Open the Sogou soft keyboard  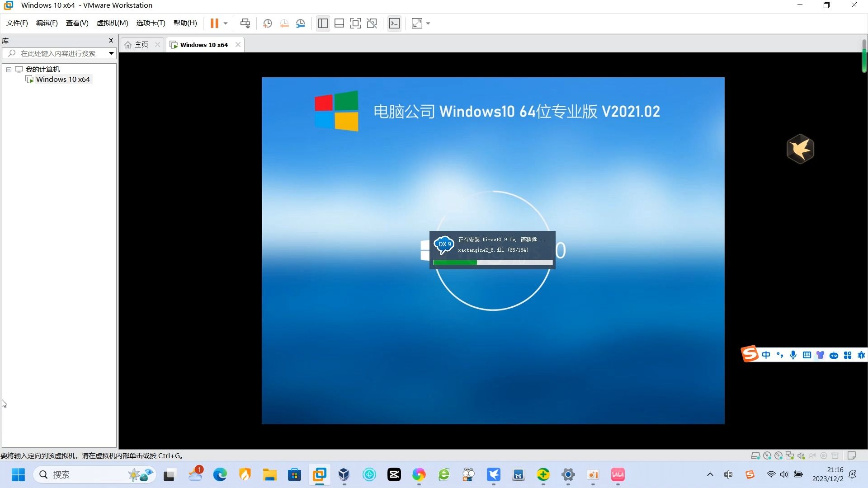click(807, 355)
